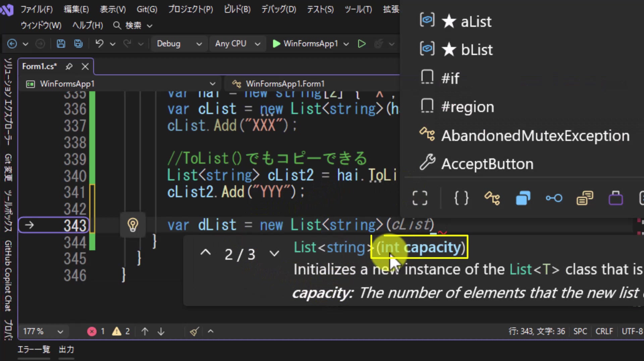
Task: Open the Git(G) menu
Action: click(147, 9)
